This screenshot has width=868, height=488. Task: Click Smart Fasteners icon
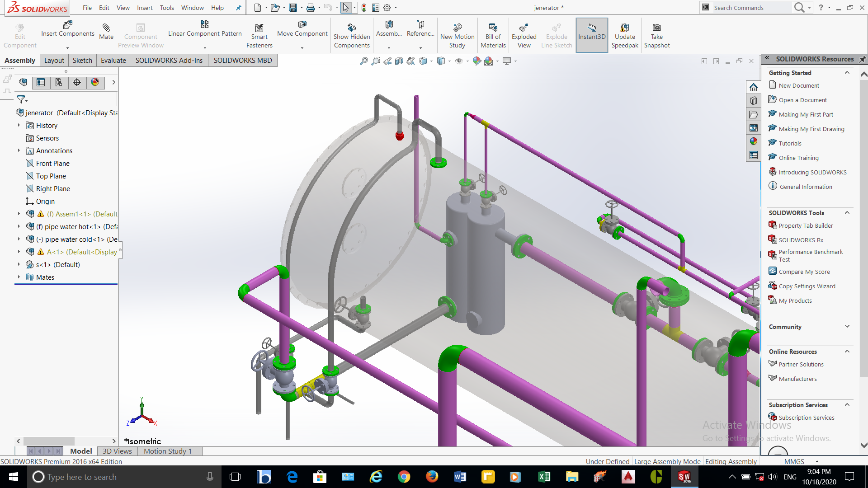259,28
